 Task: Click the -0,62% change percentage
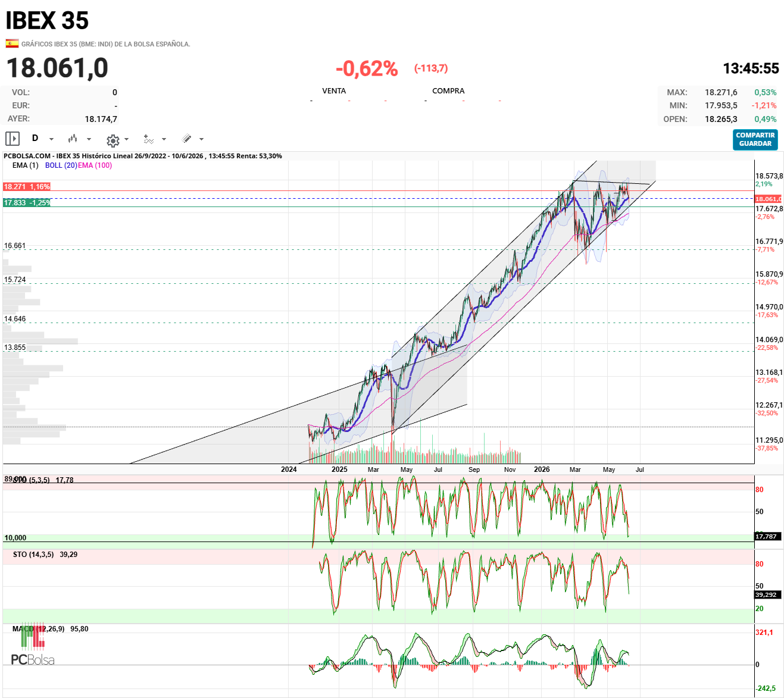click(x=367, y=68)
